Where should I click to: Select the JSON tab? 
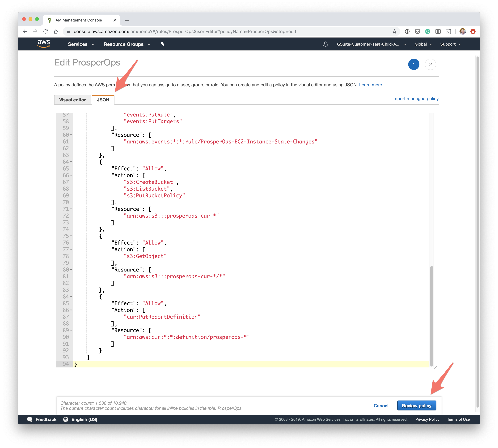[103, 100]
